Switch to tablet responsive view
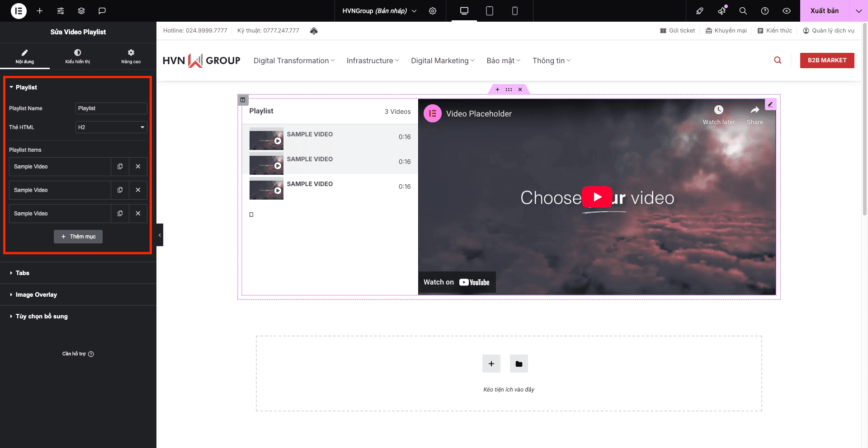868x448 pixels. (489, 11)
